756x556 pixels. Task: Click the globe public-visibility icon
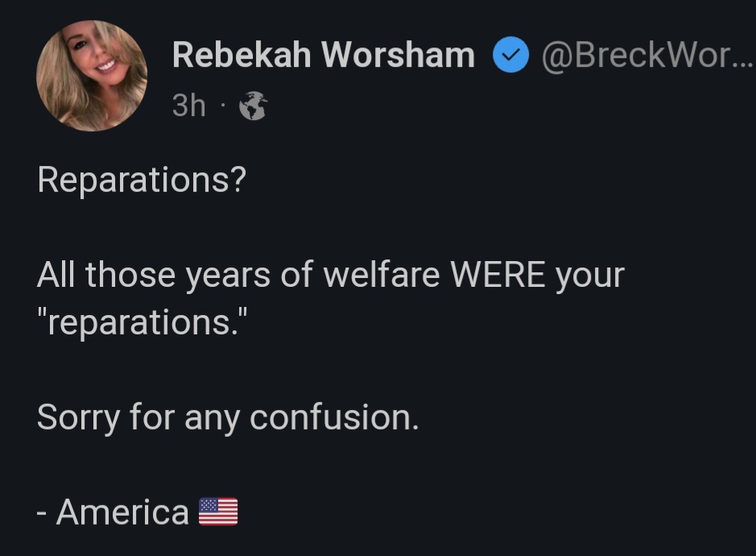pyautogui.click(x=254, y=106)
